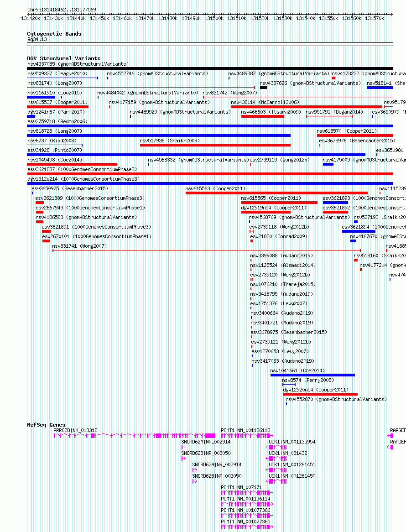Open POMT1 NM_001136113 transcript
Viewport: 406px width, 532px height.
(245, 430)
